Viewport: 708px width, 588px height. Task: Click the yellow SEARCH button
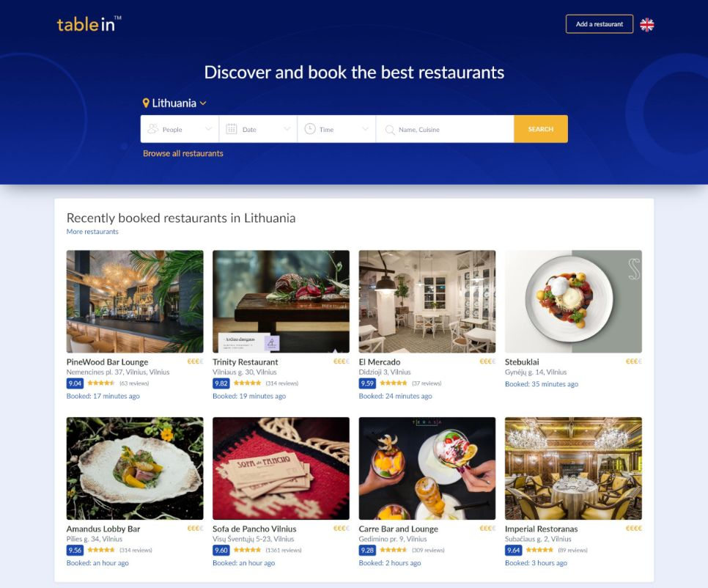540,129
